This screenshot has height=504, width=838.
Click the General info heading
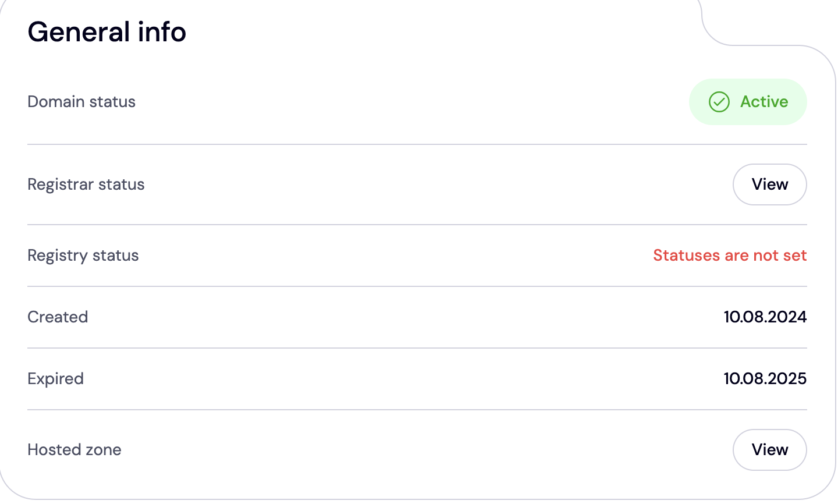(106, 31)
